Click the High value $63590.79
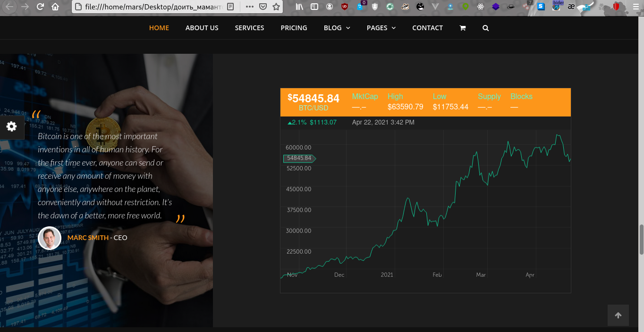Screen dimensions: 644x332 (405, 107)
